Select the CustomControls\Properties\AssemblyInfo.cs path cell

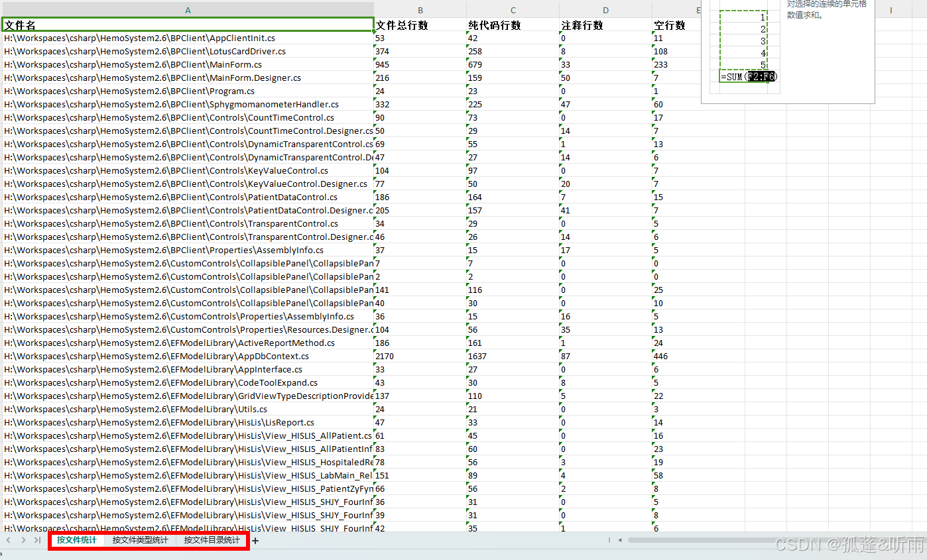coord(188,317)
